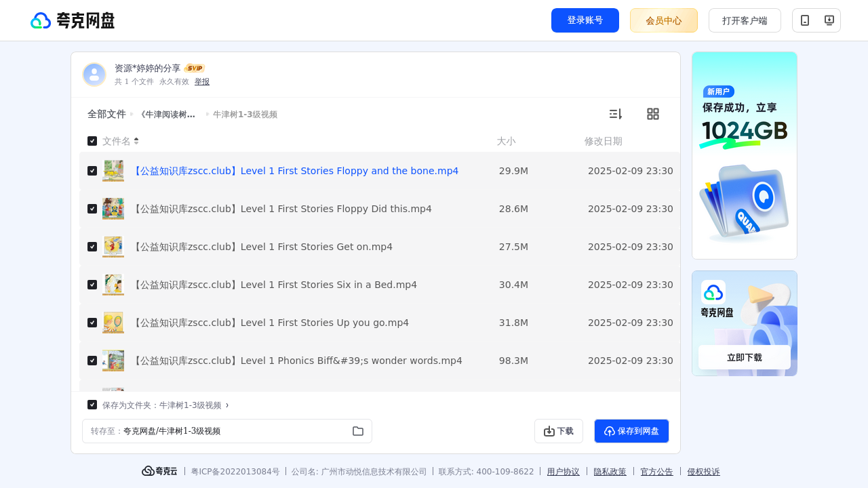Open Level 1 Phonics Biff's wonder words.mp4

(296, 361)
